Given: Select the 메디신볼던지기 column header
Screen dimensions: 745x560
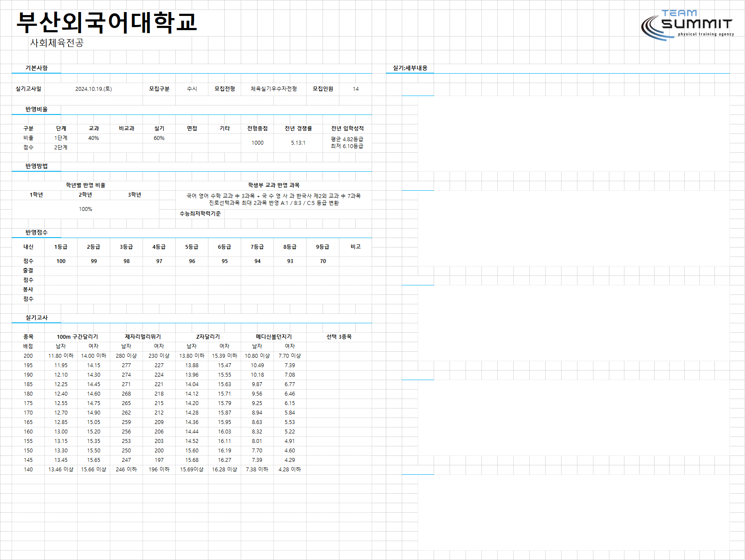Looking at the screenshot, I should [274, 337].
